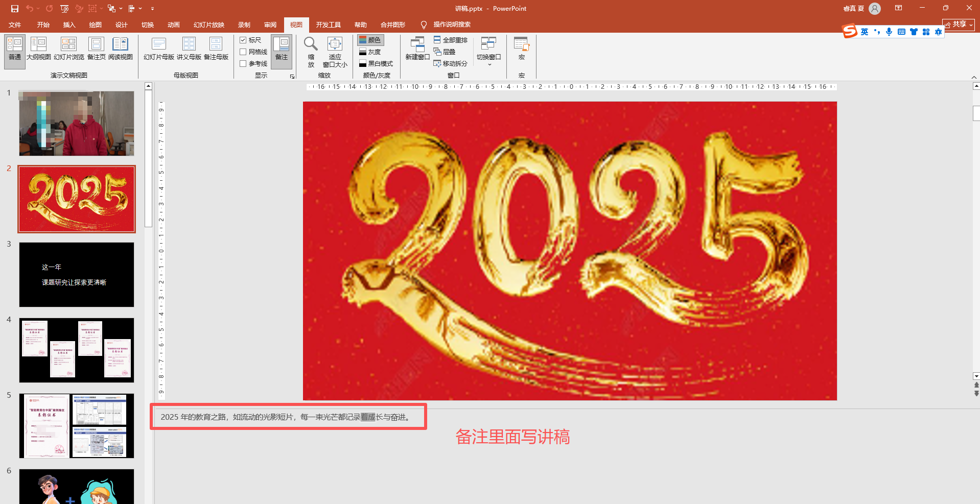This screenshot has width=980, height=504.
Task: Select slide 3 thumbnail 这一年
Action: tap(77, 275)
